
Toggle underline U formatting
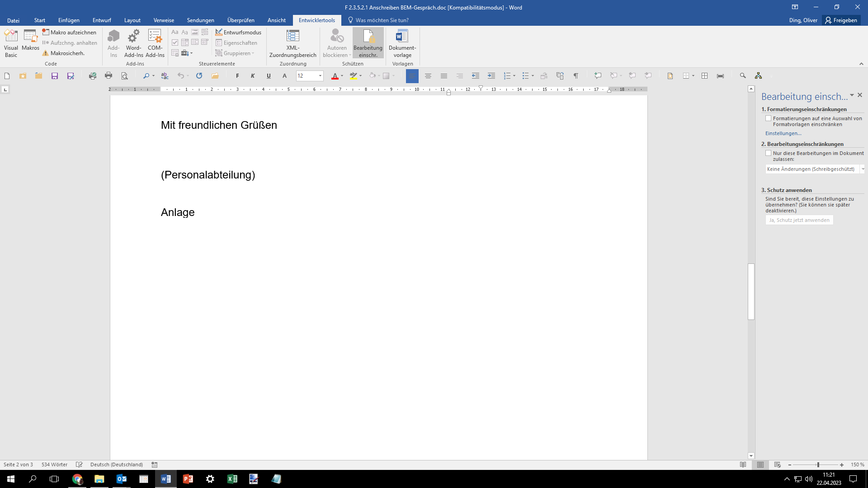point(269,76)
